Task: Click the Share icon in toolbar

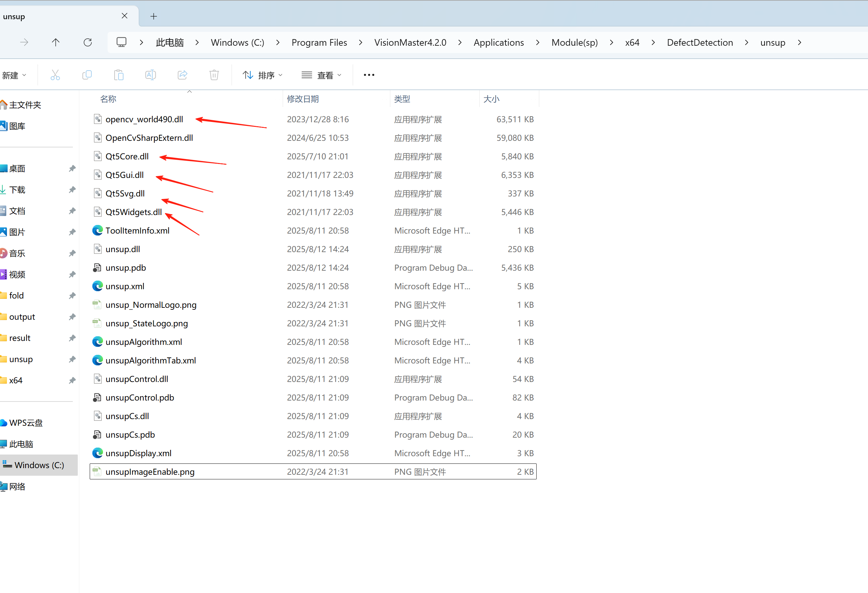Action: pos(182,75)
